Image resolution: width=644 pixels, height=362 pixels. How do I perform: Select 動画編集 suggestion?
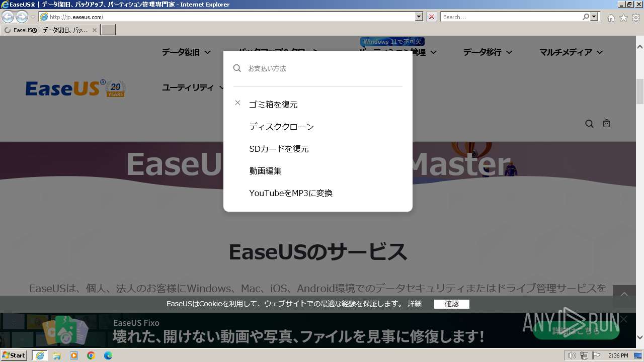coord(265,171)
